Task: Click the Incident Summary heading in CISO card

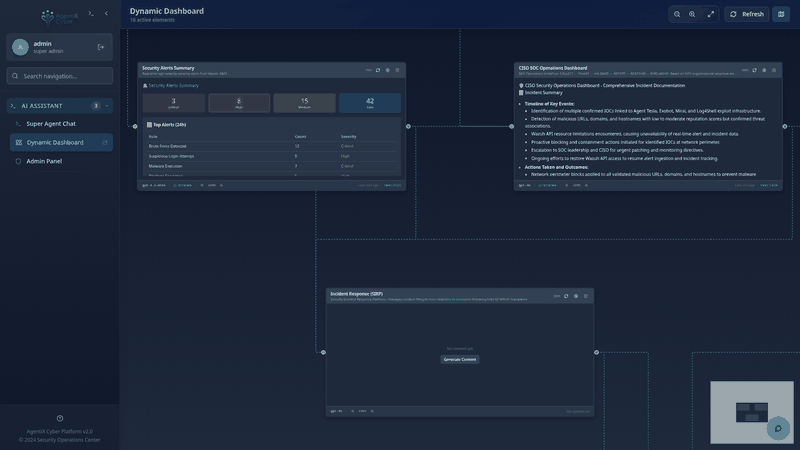Action: (543, 93)
